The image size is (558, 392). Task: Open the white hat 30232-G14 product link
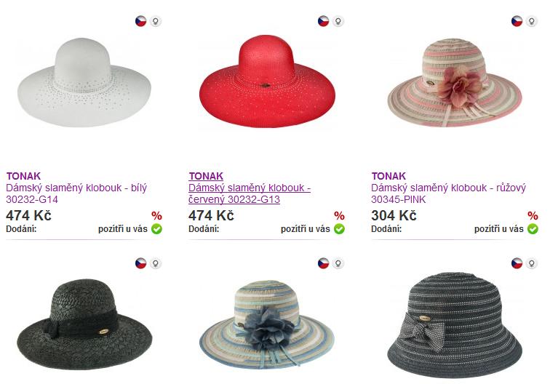[76, 193]
